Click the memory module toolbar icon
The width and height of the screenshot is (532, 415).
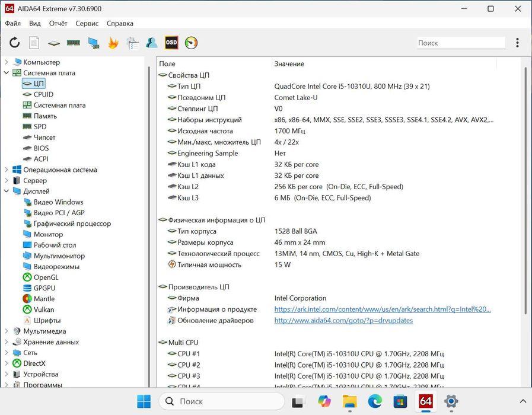pos(74,43)
